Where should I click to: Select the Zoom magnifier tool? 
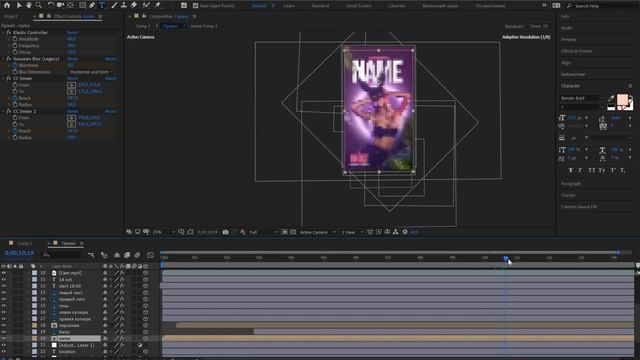click(x=39, y=5)
